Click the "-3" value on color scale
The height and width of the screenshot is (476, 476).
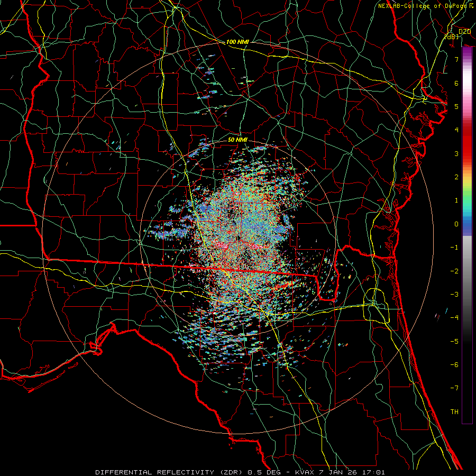point(454,295)
